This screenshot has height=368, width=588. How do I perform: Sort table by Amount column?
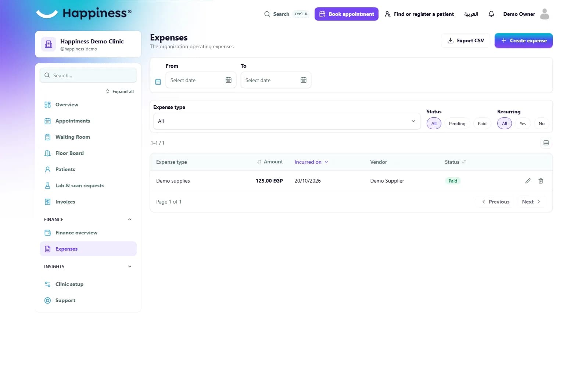pyautogui.click(x=270, y=162)
